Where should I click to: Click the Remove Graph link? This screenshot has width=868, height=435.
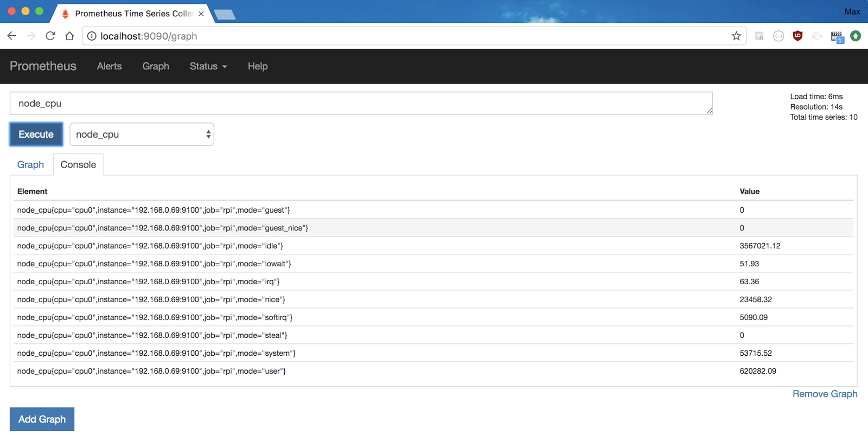(x=825, y=394)
